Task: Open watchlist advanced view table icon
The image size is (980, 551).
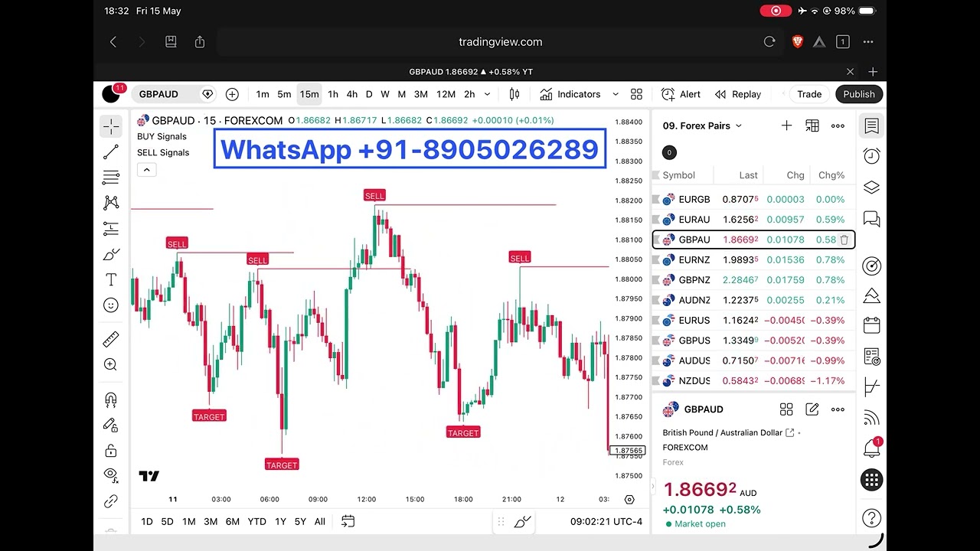Action: [812, 126]
